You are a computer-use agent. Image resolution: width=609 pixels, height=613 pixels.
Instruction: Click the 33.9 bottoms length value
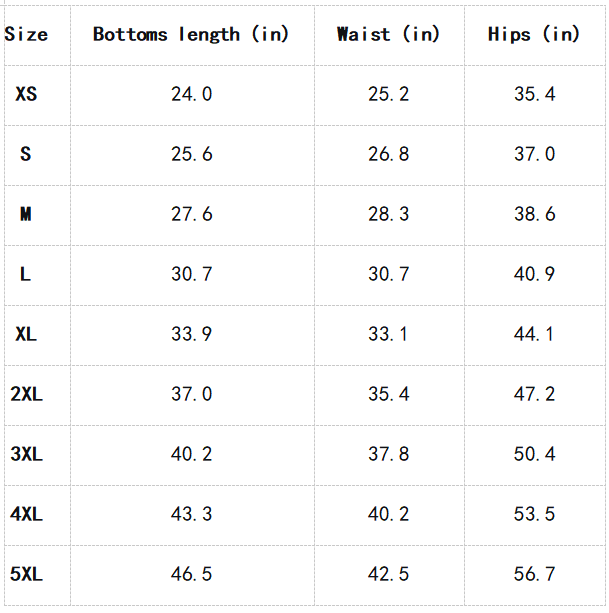coord(192,334)
